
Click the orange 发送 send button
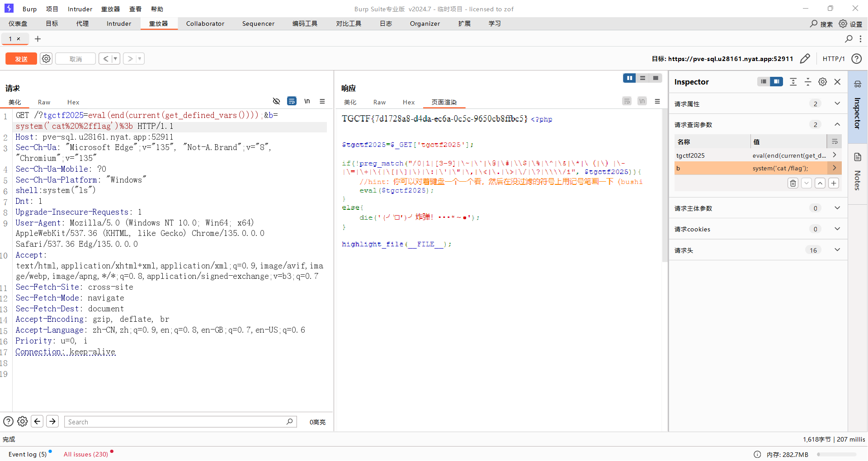(21, 59)
